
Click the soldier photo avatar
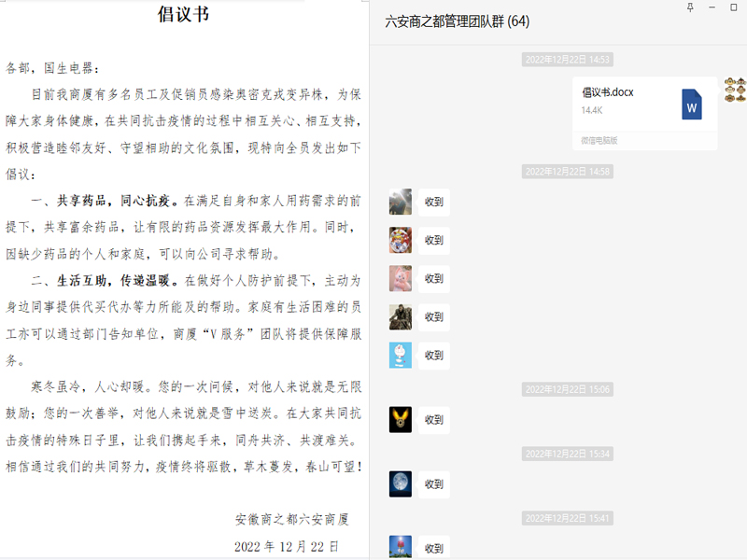click(x=401, y=316)
